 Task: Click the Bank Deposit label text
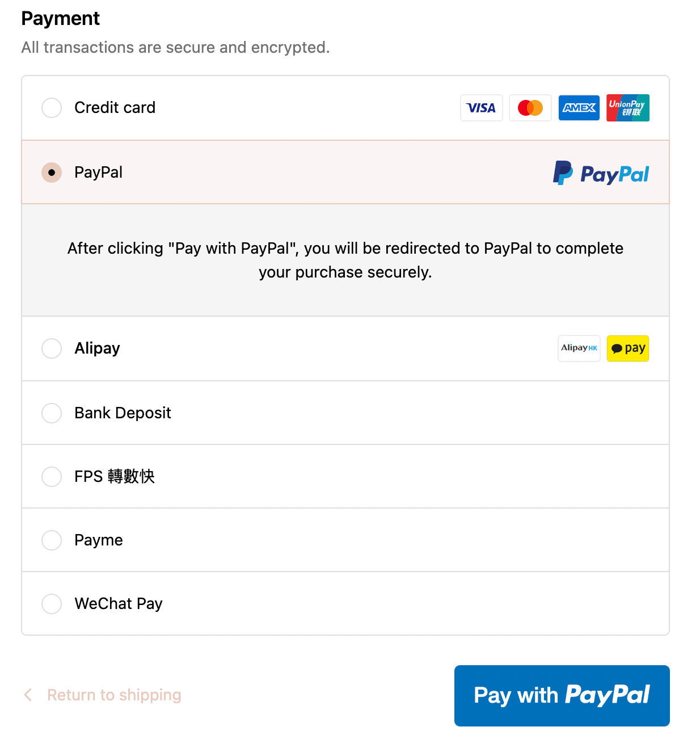[123, 413]
